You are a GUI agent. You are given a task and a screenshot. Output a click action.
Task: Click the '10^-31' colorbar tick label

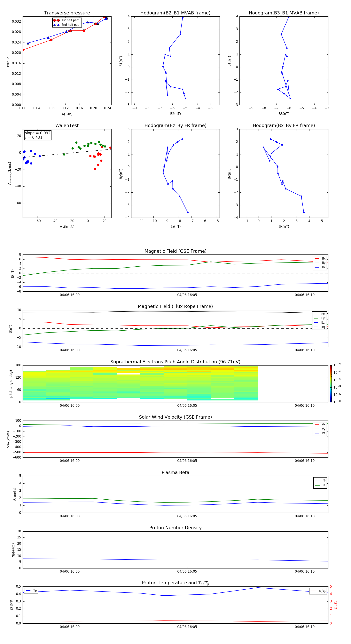[337, 402]
